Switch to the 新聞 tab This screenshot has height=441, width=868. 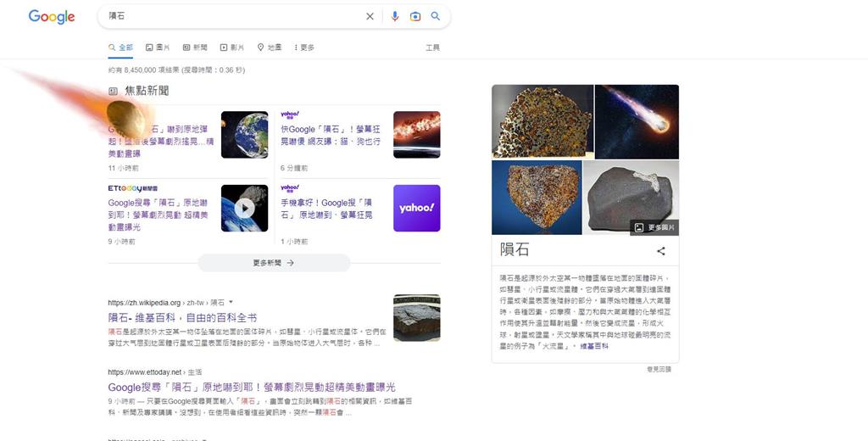click(x=195, y=47)
